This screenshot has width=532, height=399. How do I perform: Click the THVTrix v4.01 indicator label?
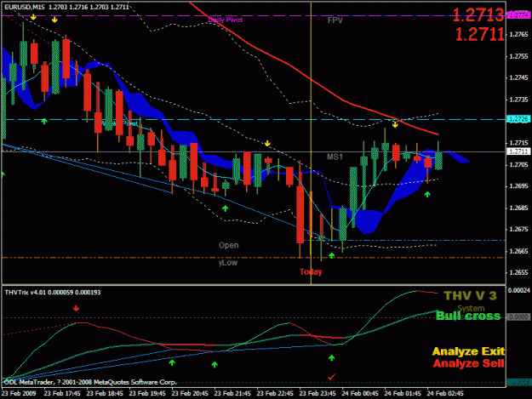pyautogui.click(x=53, y=293)
